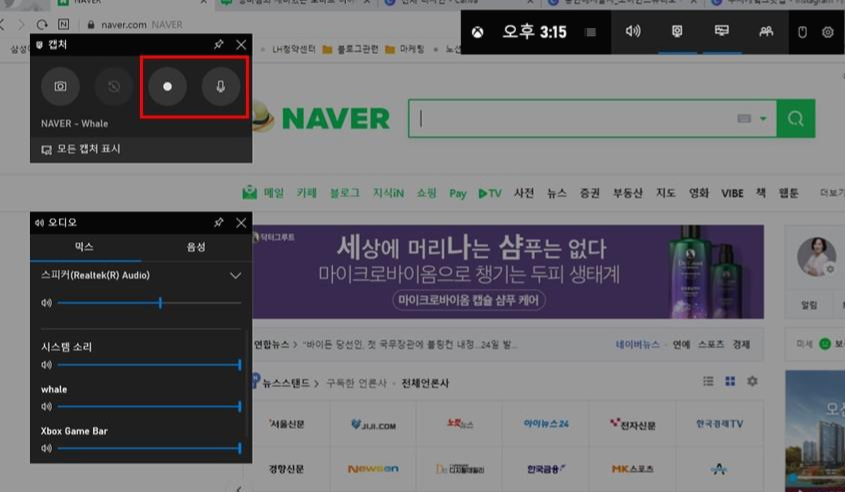Pin the Capture widget
Image resolution: width=845 pixels, height=492 pixels.
click(x=218, y=44)
